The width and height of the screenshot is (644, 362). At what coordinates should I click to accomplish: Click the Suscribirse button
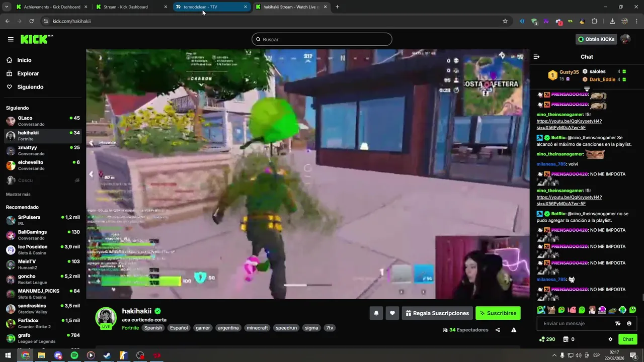[498, 313]
